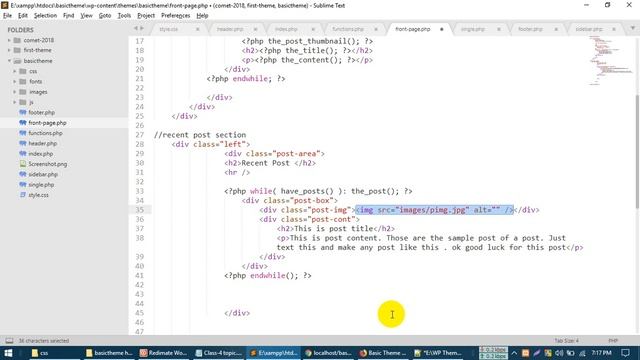Open volume control in system tray
The width and height of the screenshot is (640, 360).
(559, 353)
